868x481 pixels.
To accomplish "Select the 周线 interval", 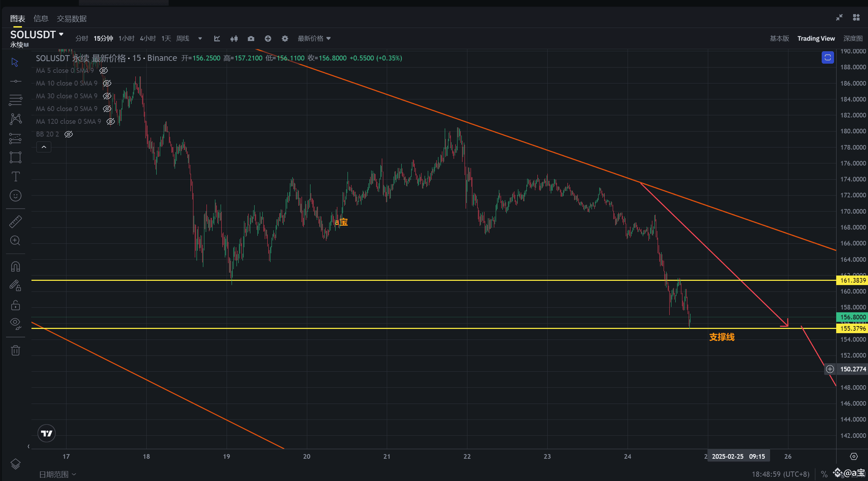I will click(183, 39).
